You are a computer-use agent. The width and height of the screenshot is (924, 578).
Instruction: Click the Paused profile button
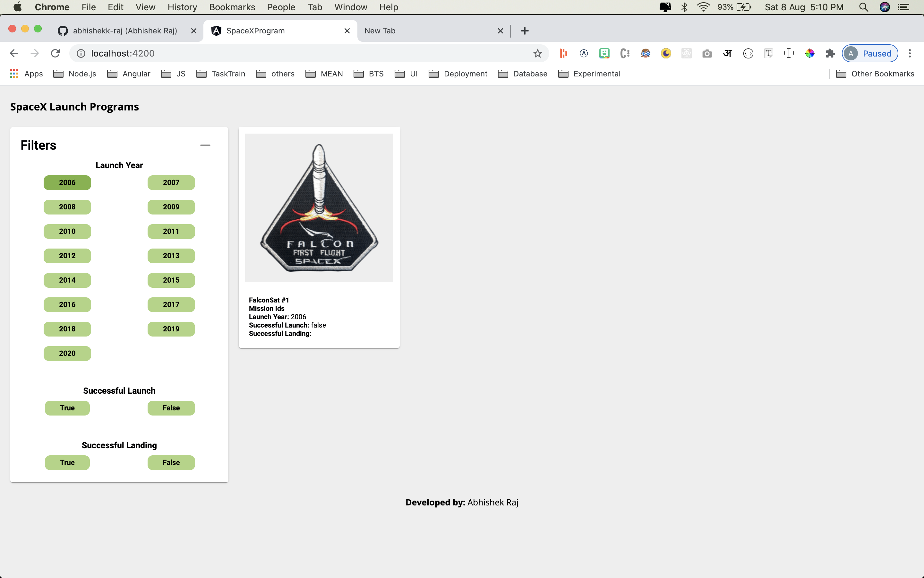coord(870,54)
